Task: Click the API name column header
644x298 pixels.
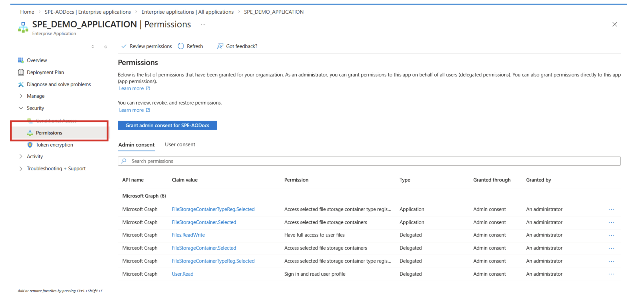Action: point(133,180)
